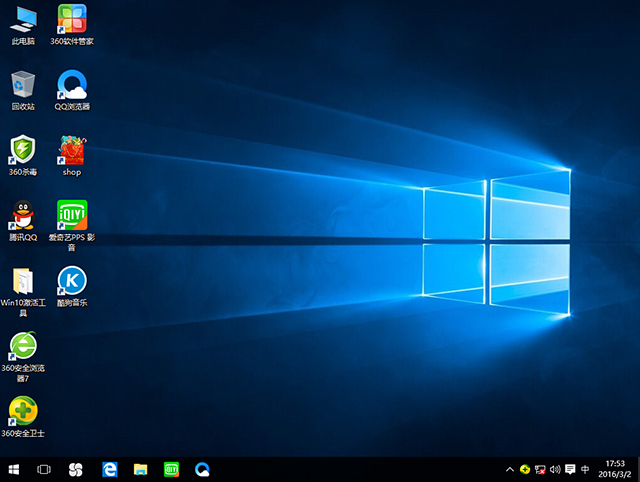Open the Windows Start menu
Screen dimensions: 640x482
point(14,469)
